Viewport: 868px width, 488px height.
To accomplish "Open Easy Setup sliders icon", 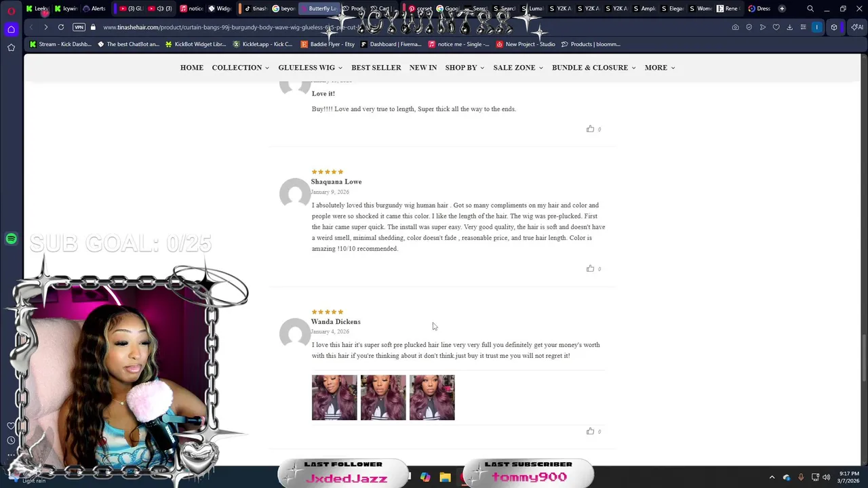I will coord(803,27).
